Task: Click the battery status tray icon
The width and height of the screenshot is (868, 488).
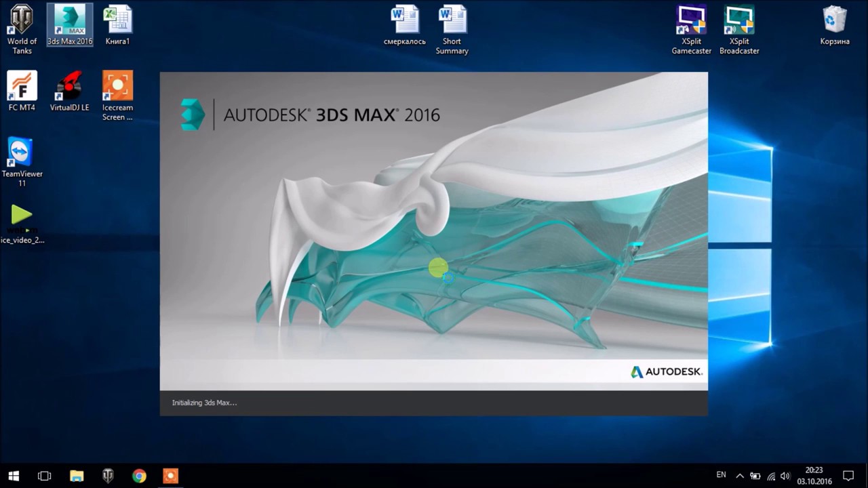Action: click(x=755, y=476)
